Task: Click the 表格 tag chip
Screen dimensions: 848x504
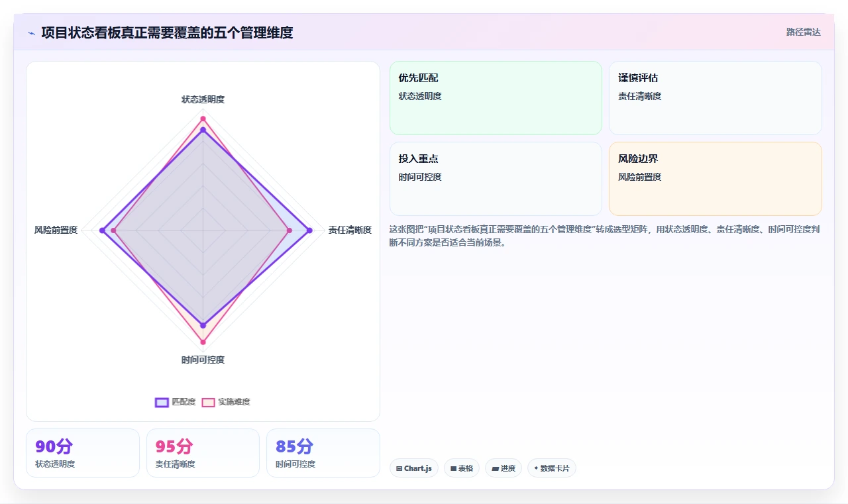Action: 462,468
